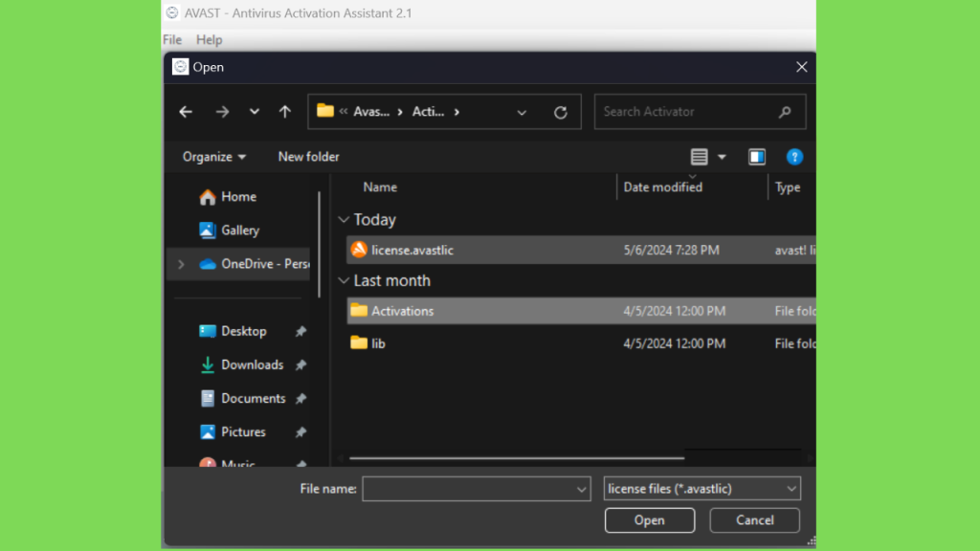Sort files by Name column
Screen dimensions: 980x551
click(380, 187)
